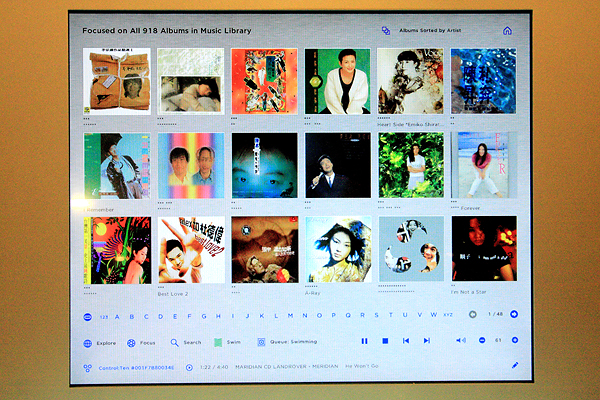Open the blue child face album
This screenshot has width=600, height=400.
tap(264, 165)
